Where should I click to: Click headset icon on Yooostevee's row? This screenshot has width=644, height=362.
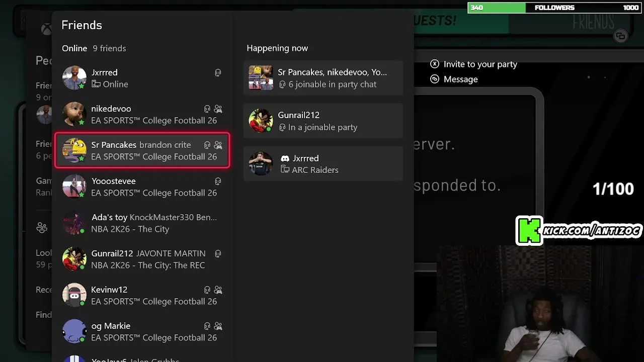click(218, 182)
